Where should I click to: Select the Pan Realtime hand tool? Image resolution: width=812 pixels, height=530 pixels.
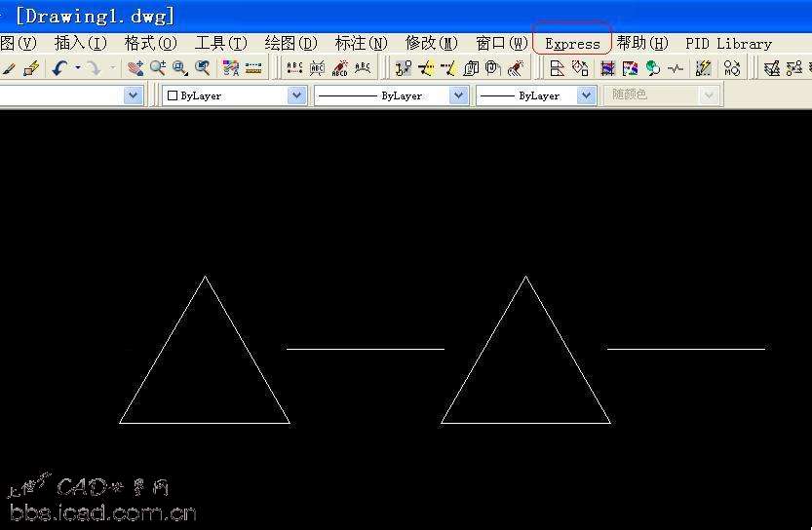pyautogui.click(x=135, y=68)
